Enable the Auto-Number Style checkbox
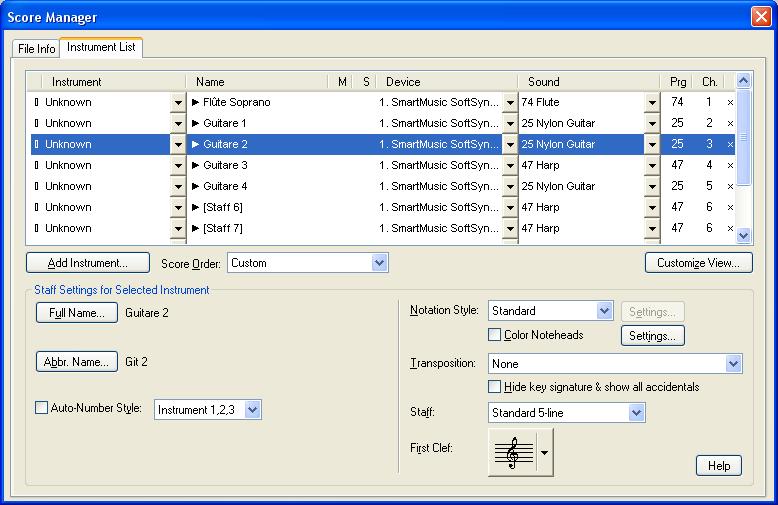 [x=42, y=408]
